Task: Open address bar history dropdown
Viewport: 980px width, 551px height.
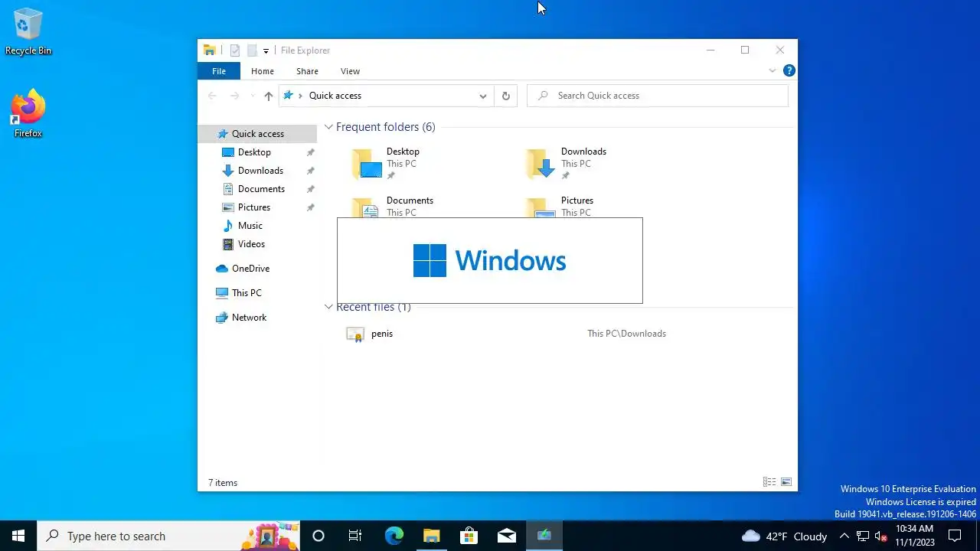Action: [483, 96]
